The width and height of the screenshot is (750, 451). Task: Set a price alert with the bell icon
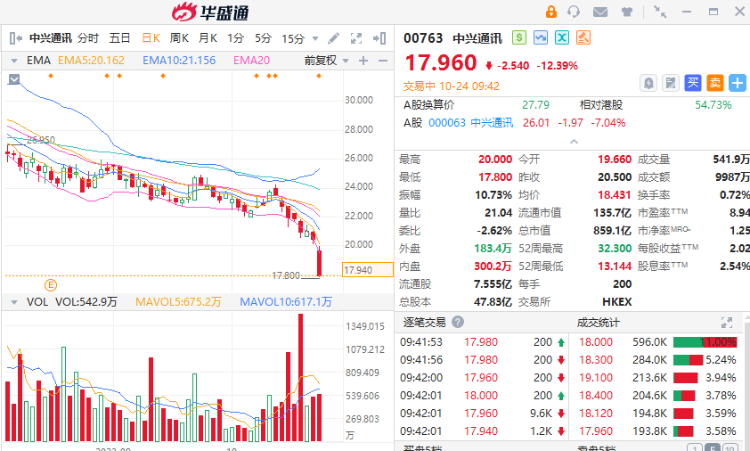pos(649,83)
